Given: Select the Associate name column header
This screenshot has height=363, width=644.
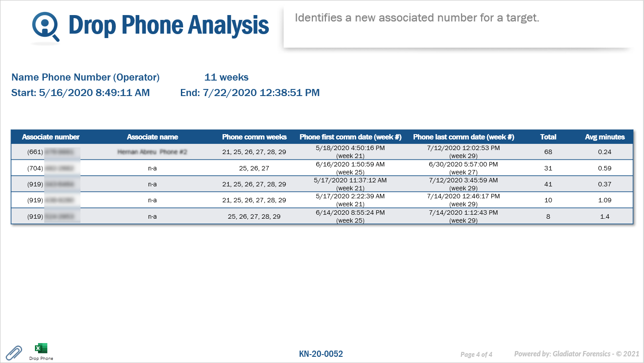Looking at the screenshot, I should click(x=152, y=137).
